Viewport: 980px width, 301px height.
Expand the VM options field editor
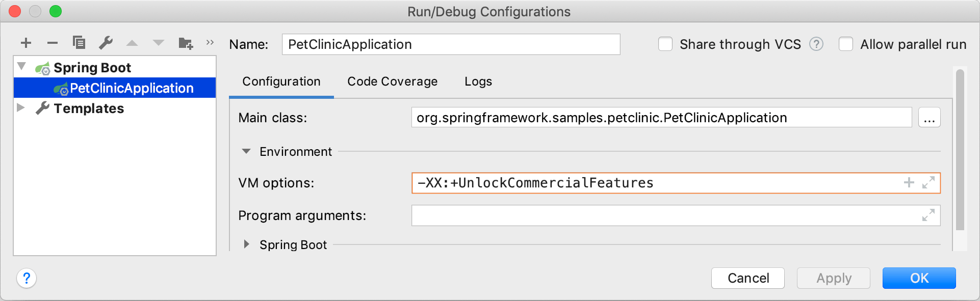click(x=929, y=183)
